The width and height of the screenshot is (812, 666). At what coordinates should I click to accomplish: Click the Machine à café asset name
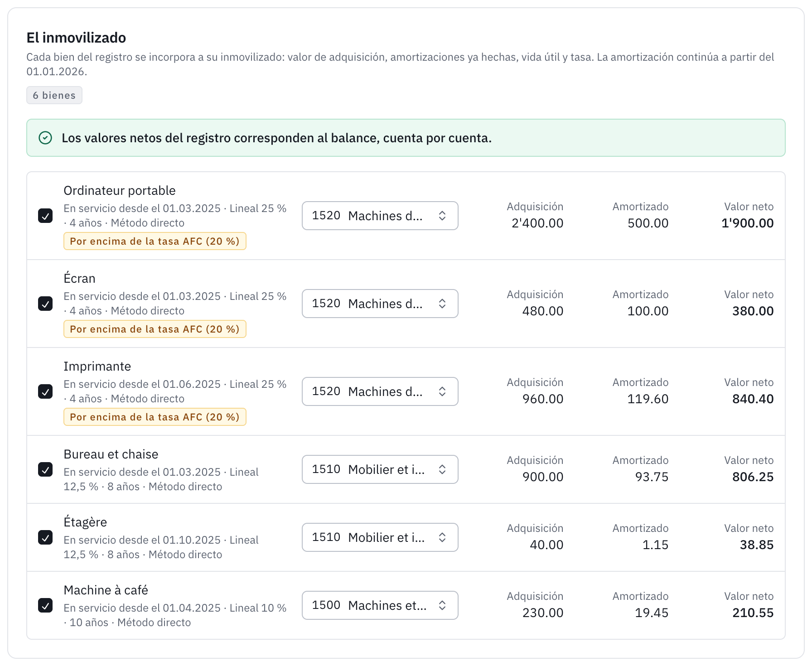pos(106,590)
